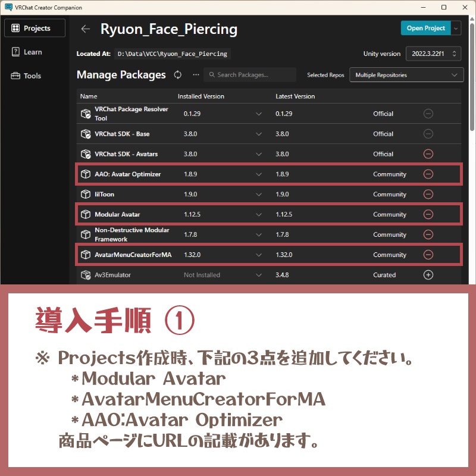476x476 pixels.
Task: Remove the AAO: Avatar Optimizer package
Action: tap(428, 174)
